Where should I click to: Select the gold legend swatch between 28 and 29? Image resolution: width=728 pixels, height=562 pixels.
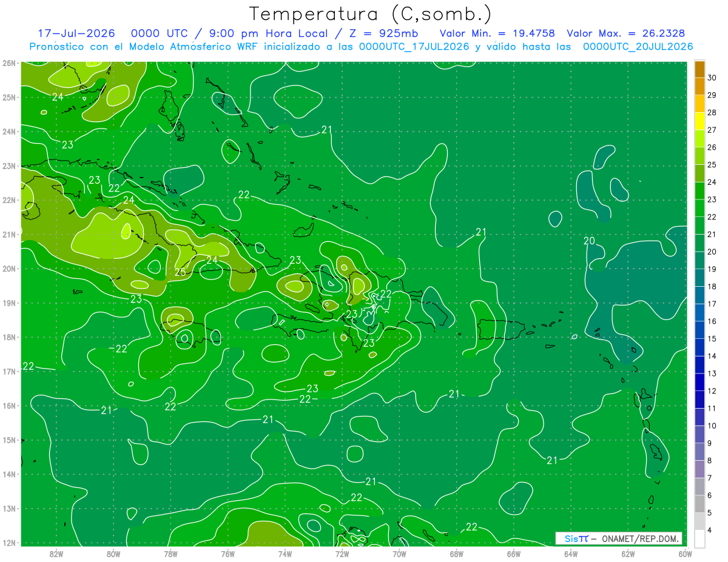(699, 104)
